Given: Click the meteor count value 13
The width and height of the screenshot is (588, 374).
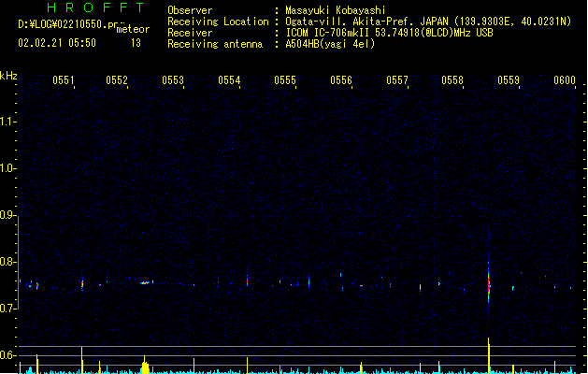Looking at the screenshot, I should (136, 43).
